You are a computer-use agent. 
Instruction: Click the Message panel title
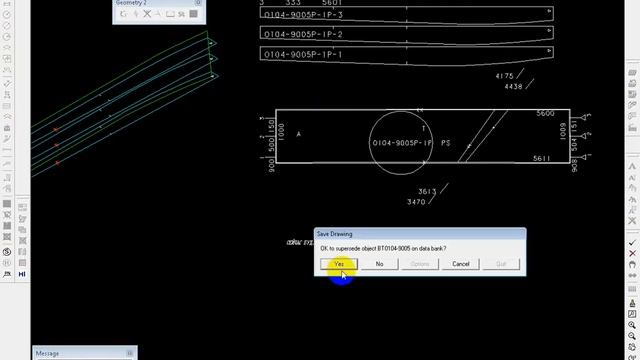[47, 353]
